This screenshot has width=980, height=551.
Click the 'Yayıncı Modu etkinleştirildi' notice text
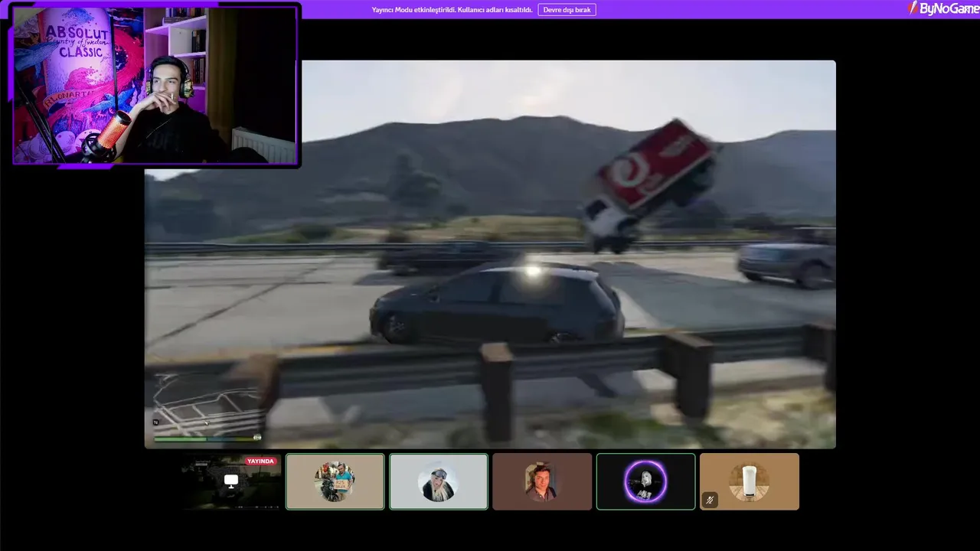[452, 10]
